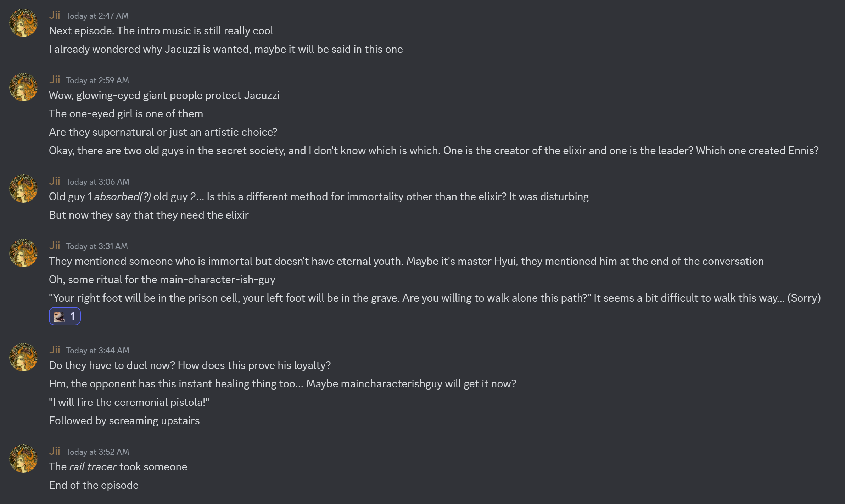This screenshot has width=845, height=504.
Task: Click the 'Today at 3:06 AM' timestamp
Action: 97,182
